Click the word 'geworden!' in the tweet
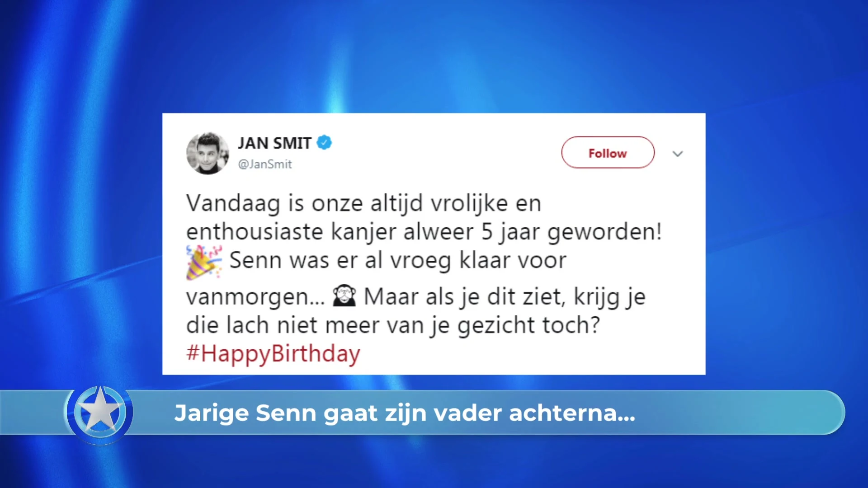Viewport: 868px width, 488px height. point(604,233)
